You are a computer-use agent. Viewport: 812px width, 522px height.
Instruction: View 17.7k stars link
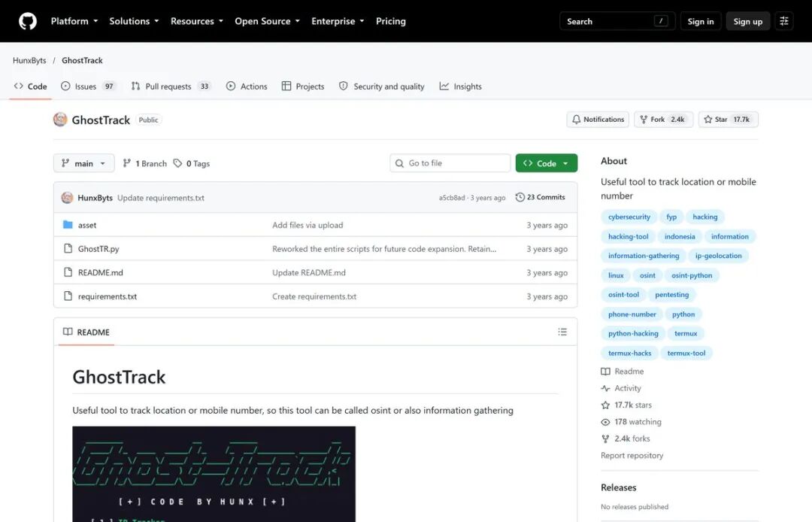pos(626,405)
